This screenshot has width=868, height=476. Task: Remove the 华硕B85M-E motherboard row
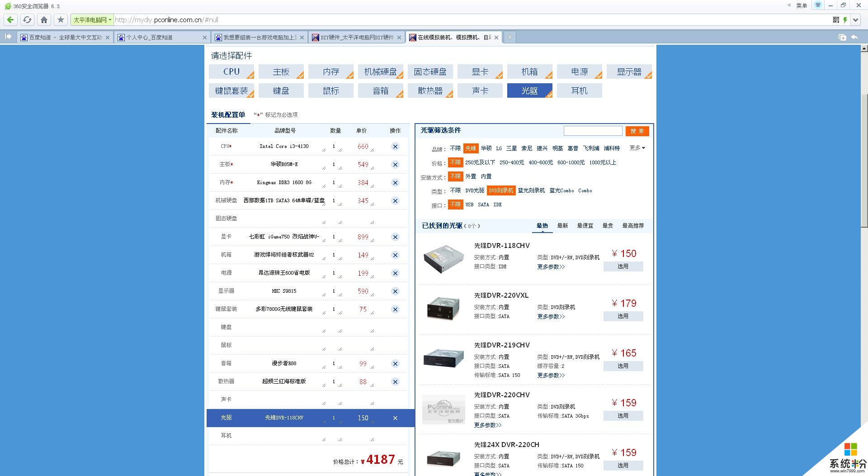tap(395, 165)
